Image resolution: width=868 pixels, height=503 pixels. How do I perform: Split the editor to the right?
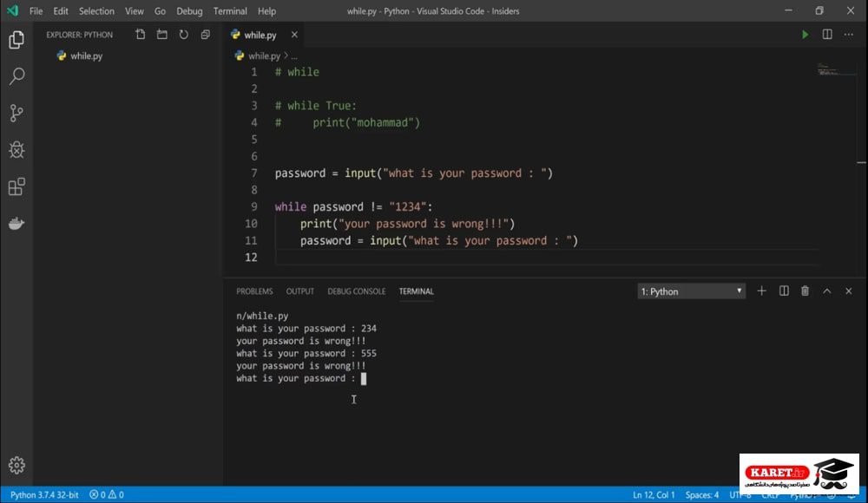click(827, 35)
